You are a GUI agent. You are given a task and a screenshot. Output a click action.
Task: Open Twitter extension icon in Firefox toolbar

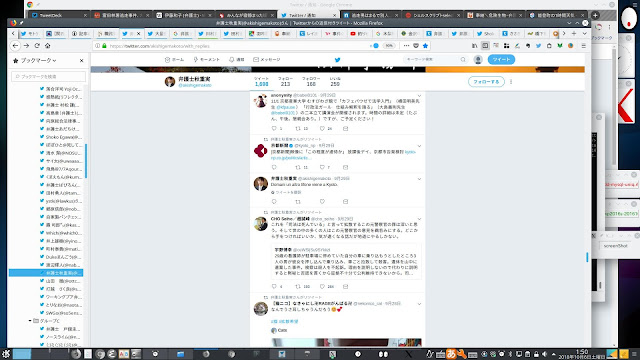538,46
